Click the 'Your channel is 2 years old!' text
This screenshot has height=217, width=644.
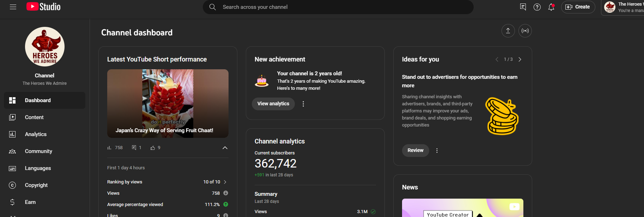[x=310, y=74]
